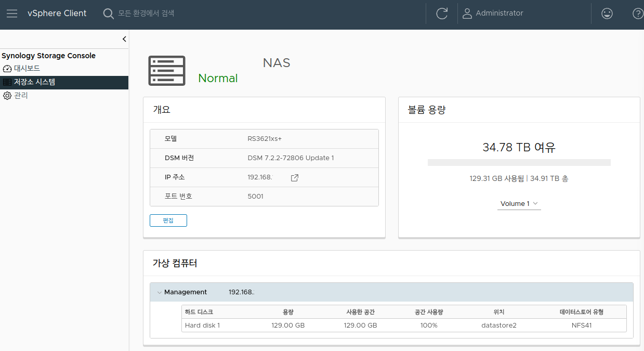This screenshot has height=351, width=644.
Task: Click the 데이터스토어 유형 column header
Action: point(582,312)
